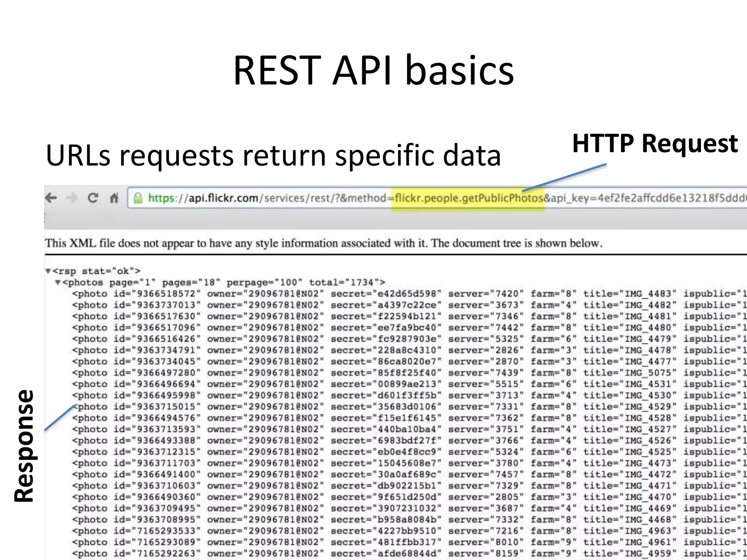
Task: Select photo row id="7165292263"
Action: 409,553
